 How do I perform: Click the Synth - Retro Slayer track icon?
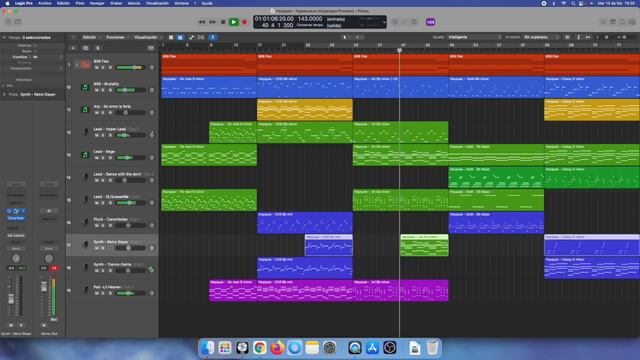coord(85,245)
